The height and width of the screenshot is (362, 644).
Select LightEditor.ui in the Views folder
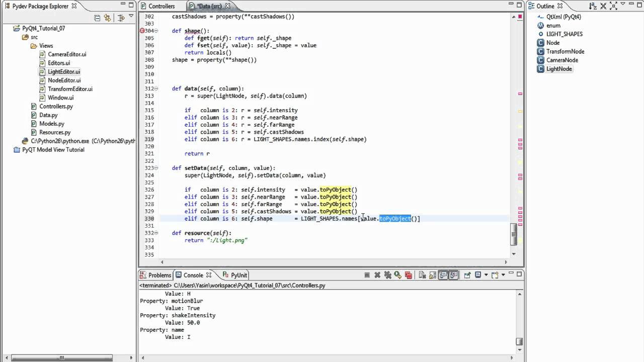[x=64, y=72]
